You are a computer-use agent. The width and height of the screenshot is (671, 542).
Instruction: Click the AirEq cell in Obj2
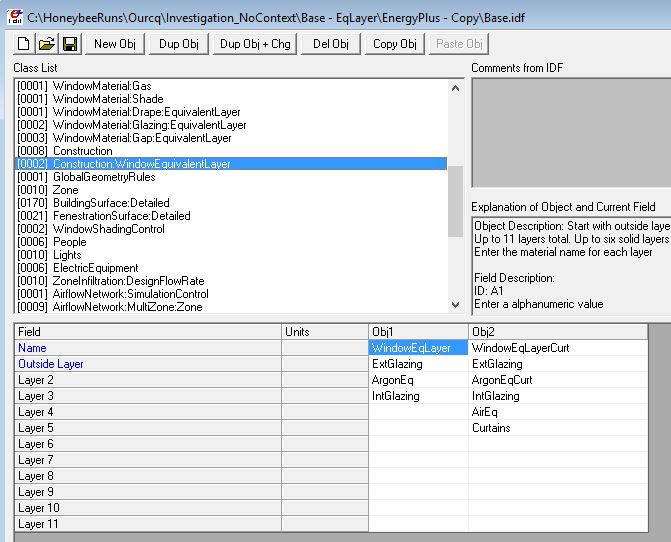[x=558, y=412]
